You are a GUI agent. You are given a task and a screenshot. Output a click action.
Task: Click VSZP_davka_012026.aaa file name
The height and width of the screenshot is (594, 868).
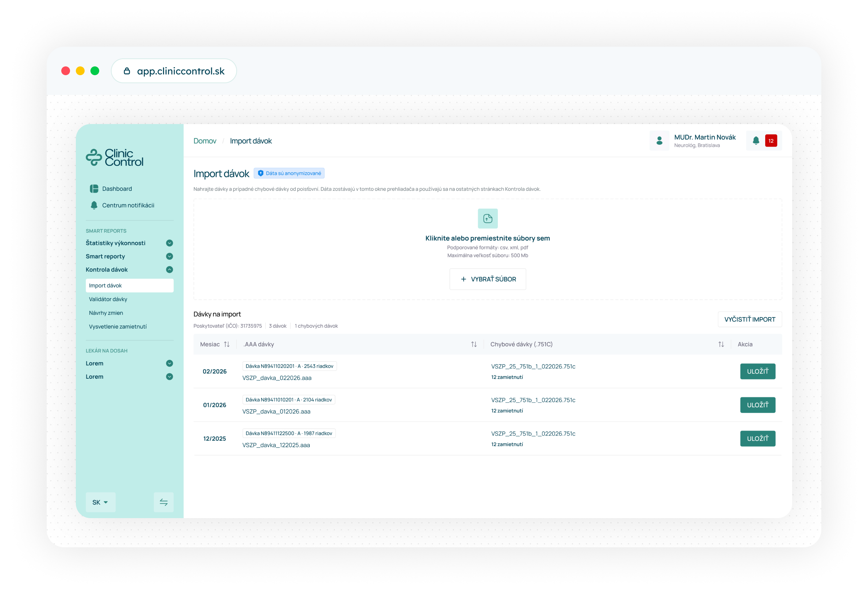click(x=276, y=412)
